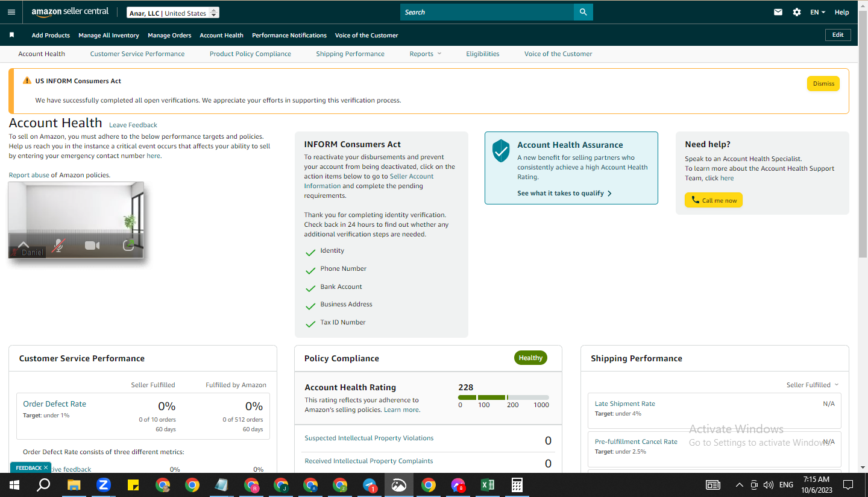Open the Order Defect Rate link
Viewport: 868px width, 497px height.
click(54, 404)
